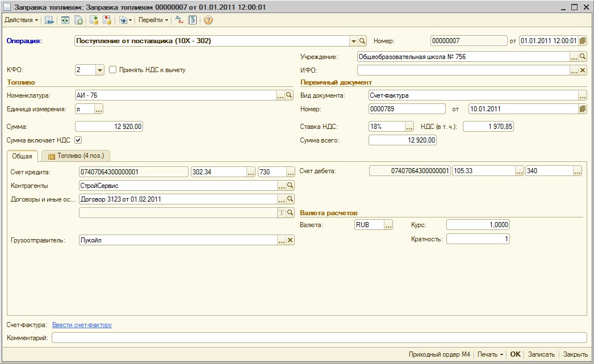
Task: Open the Действия menu
Action: pos(22,20)
